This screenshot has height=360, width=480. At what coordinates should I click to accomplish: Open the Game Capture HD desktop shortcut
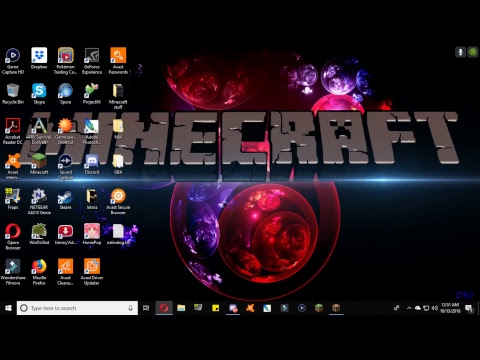click(x=13, y=61)
